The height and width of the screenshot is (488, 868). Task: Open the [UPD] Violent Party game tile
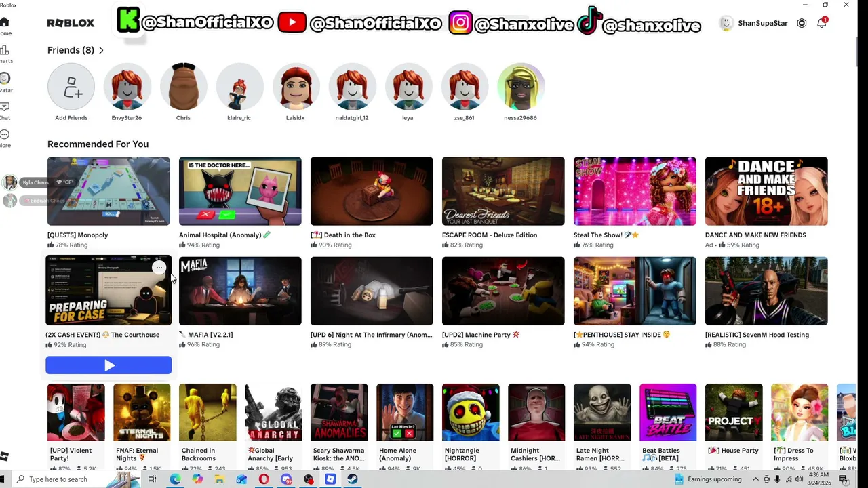(76, 412)
